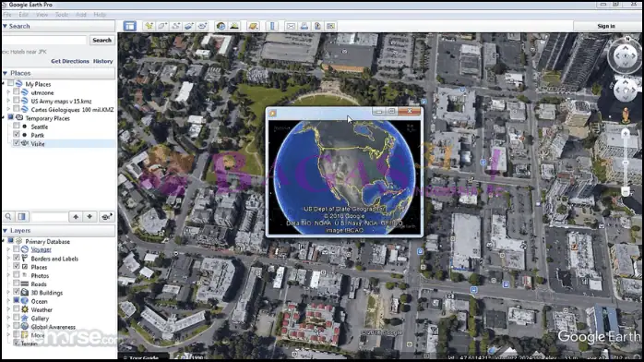
Task: Open the View menu
Action: (x=42, y=15)
